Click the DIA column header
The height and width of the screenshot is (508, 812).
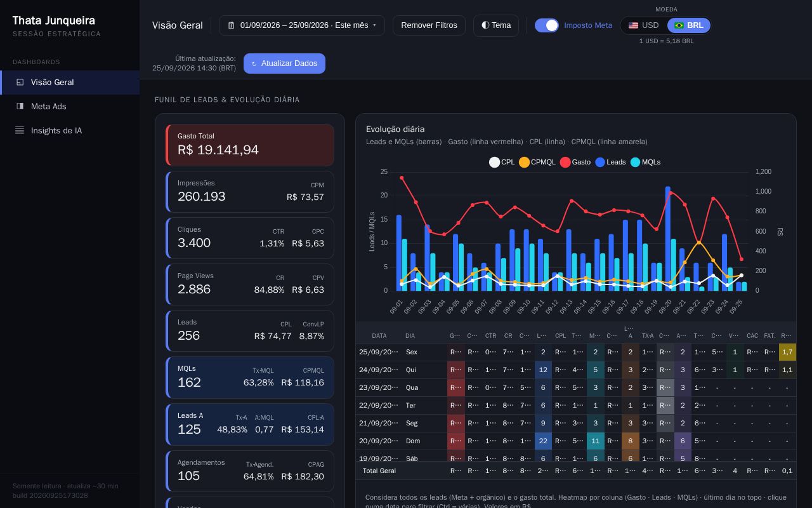(x=410, y=336)
